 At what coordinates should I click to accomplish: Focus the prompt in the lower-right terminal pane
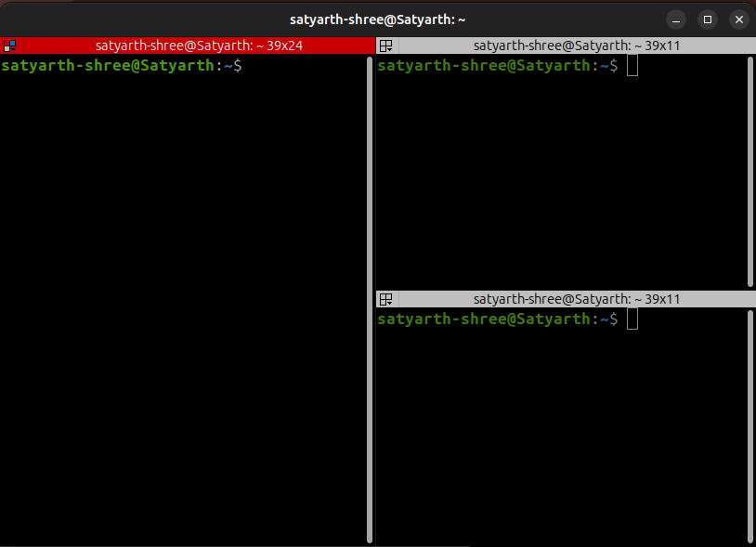[x=498, y=319]
